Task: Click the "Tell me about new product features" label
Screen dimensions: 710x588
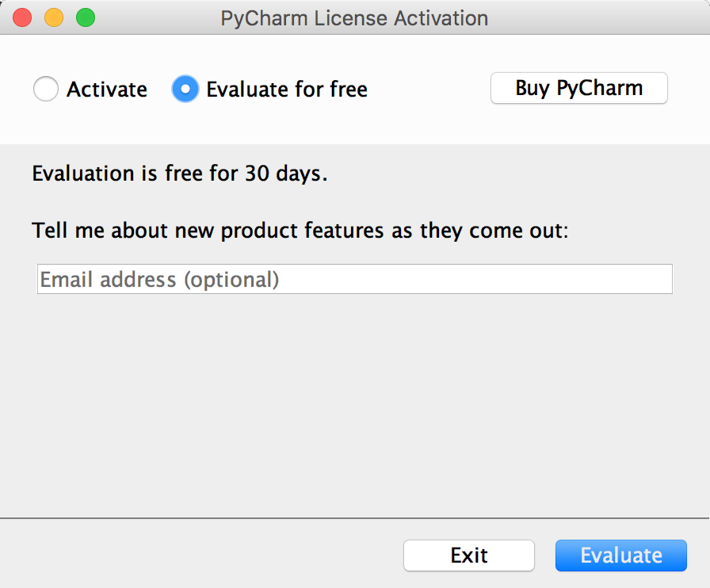Action: click(x=300, y=231)
